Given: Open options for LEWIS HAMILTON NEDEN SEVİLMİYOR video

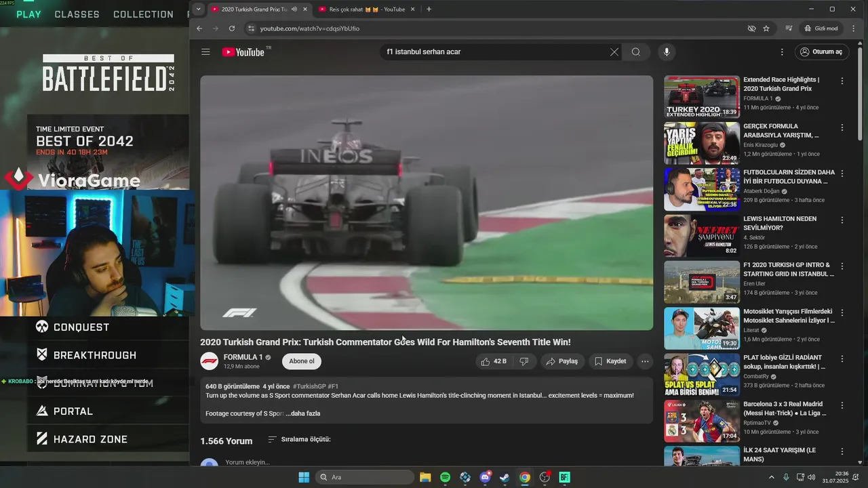Looking at the screenshot, I should pos(842,220).
